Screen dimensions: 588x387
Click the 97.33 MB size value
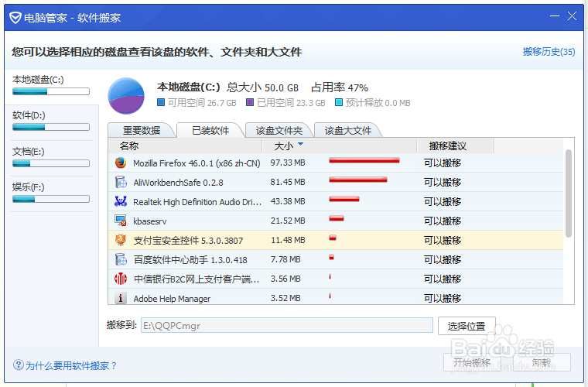pos(288,163)
